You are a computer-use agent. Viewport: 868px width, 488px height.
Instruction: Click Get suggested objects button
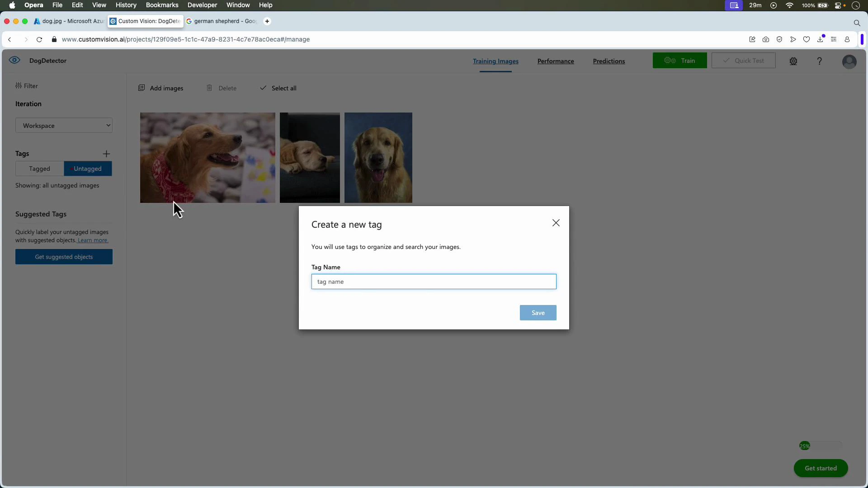click(64, 257)
